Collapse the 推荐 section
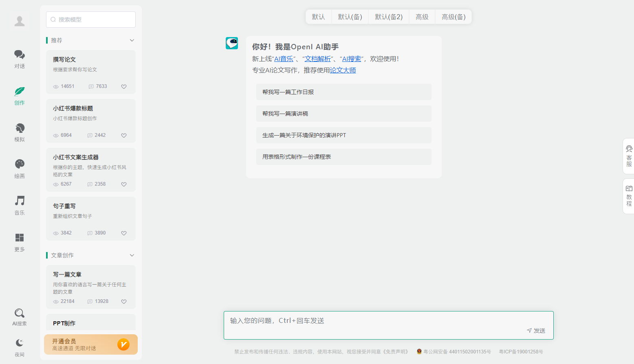 [132, 40]
